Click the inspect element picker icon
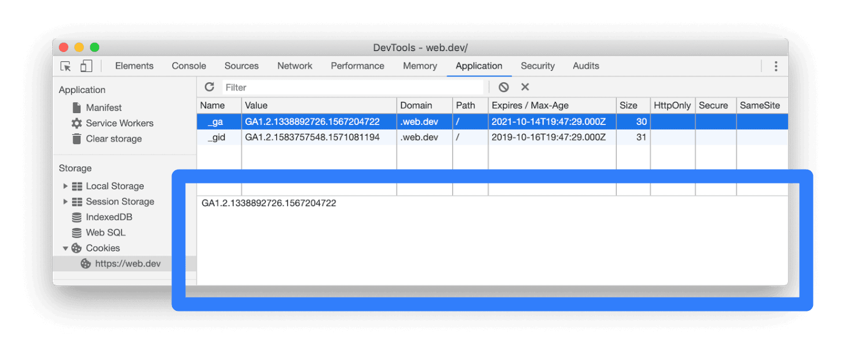 (66, 66)
